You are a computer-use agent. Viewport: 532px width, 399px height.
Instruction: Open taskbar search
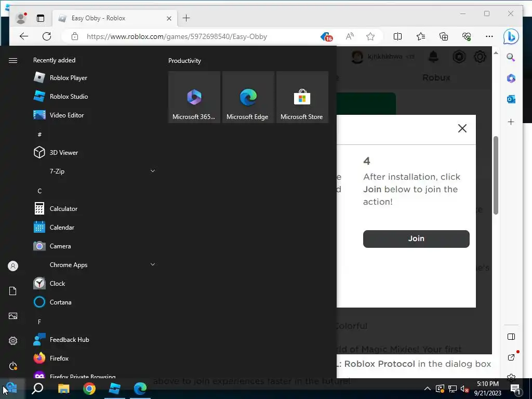pos(37,388)
